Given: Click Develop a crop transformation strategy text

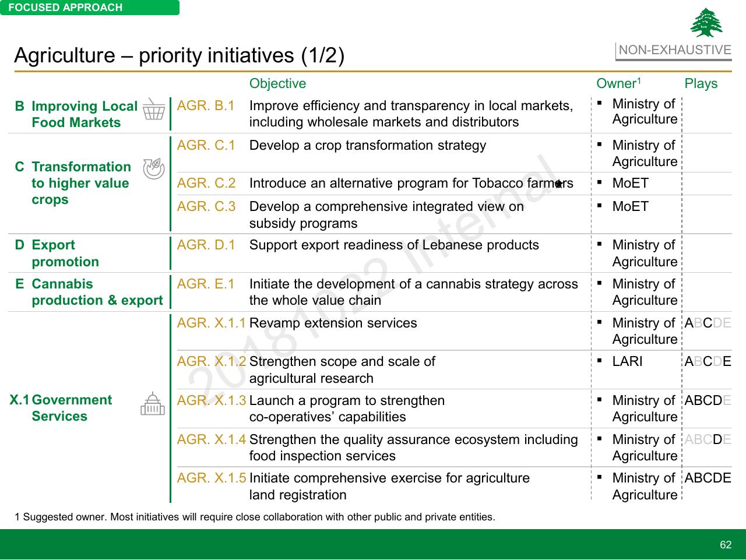Looking at the screenshot, I should [368, 145].
